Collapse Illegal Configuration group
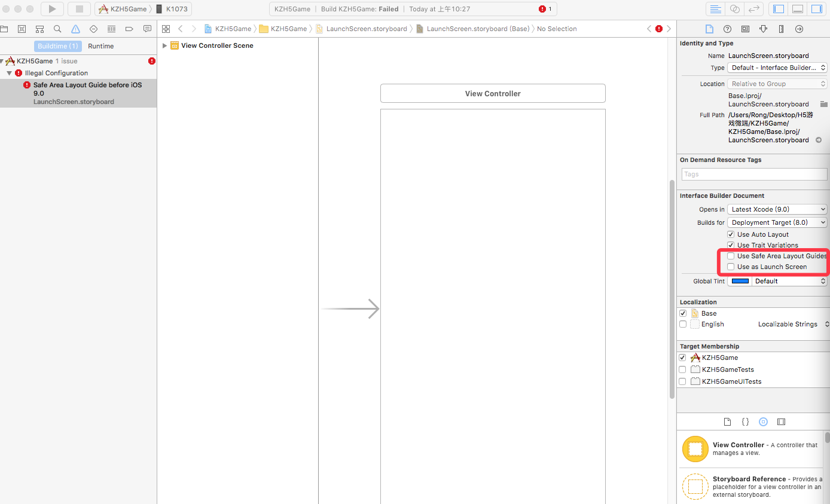The height and width of the screenshot is (504, 830). 10,73
